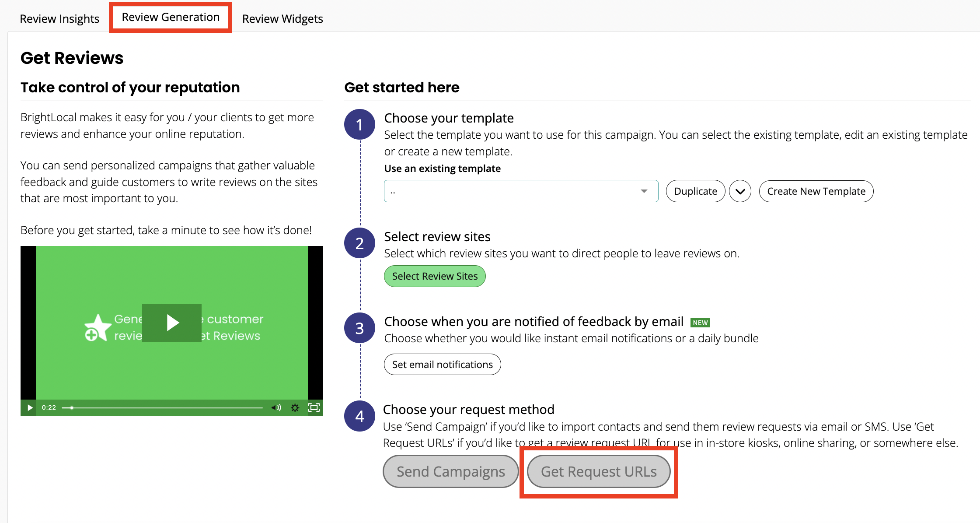Mute the video with speaker icon

coord(276,407)
